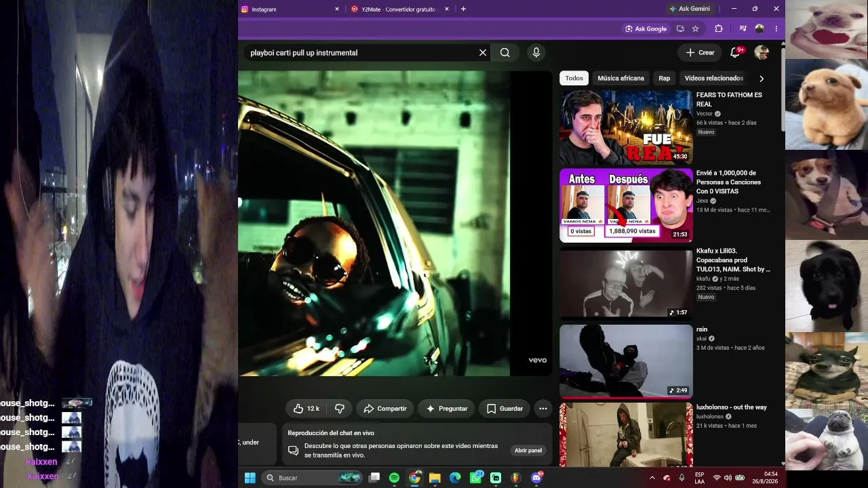Open ESP LAA language switcher
This screenshot has height=488, width=868.
(x=699, y=478)
